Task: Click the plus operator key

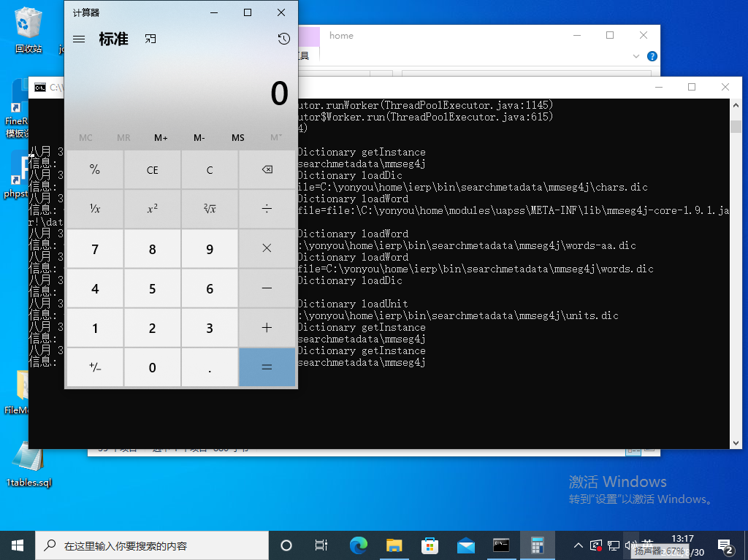Action: click(x=267, y=328)
